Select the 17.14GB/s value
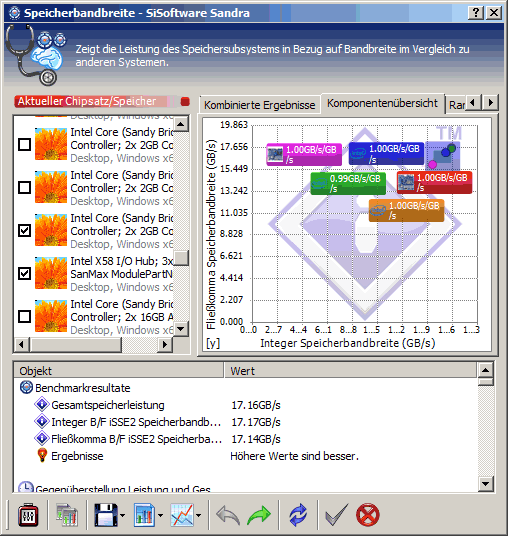The width and height of the screenshot is (508, 536). click(x=256, y=439)
